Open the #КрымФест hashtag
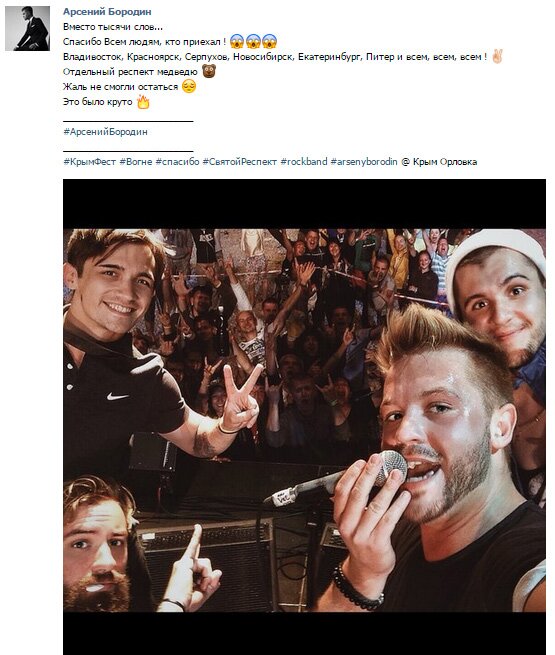The width and height of the screenshot is (555, 655). coord(89,162)
